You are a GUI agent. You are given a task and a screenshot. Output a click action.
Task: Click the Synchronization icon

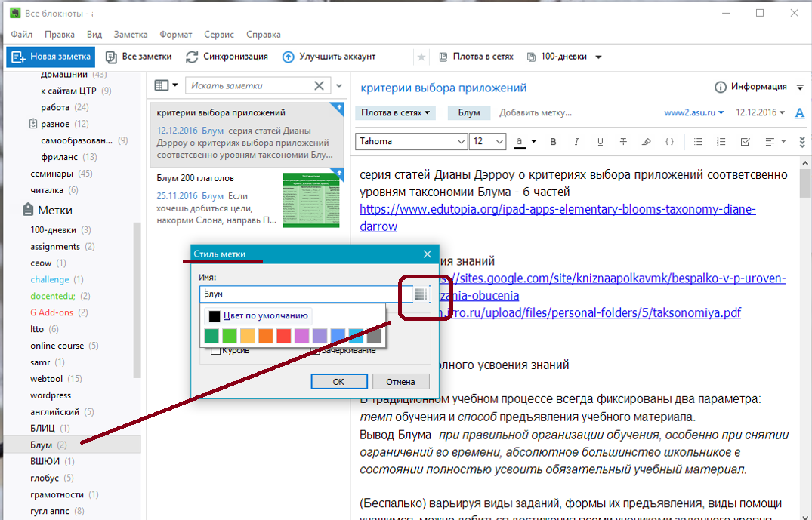[192, 57]
